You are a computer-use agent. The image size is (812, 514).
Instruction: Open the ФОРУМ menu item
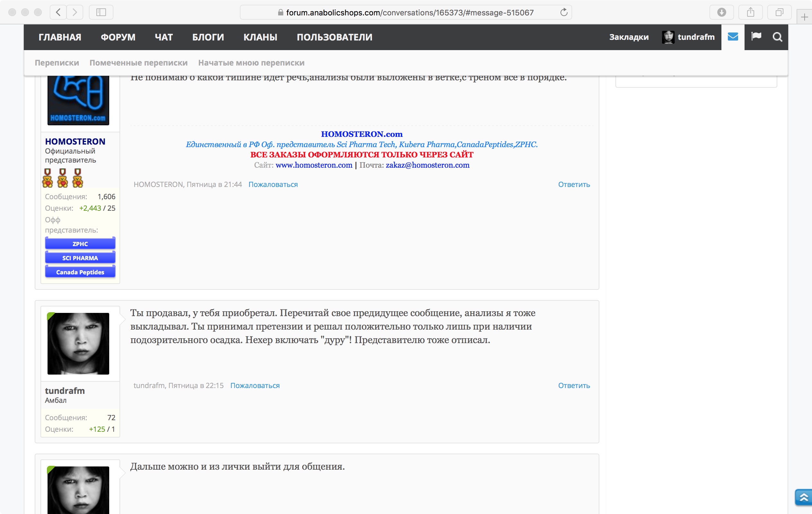(x=118, y=37)
